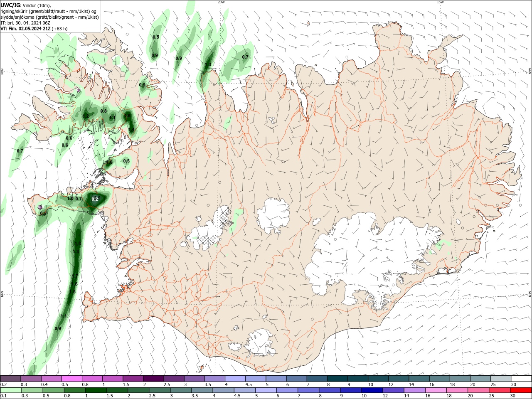Image resolution: width=532 pixels, height=399 pixels.
Task: Select the grey-green 3 swatch in the rain legend
Action: click(181, 390)
